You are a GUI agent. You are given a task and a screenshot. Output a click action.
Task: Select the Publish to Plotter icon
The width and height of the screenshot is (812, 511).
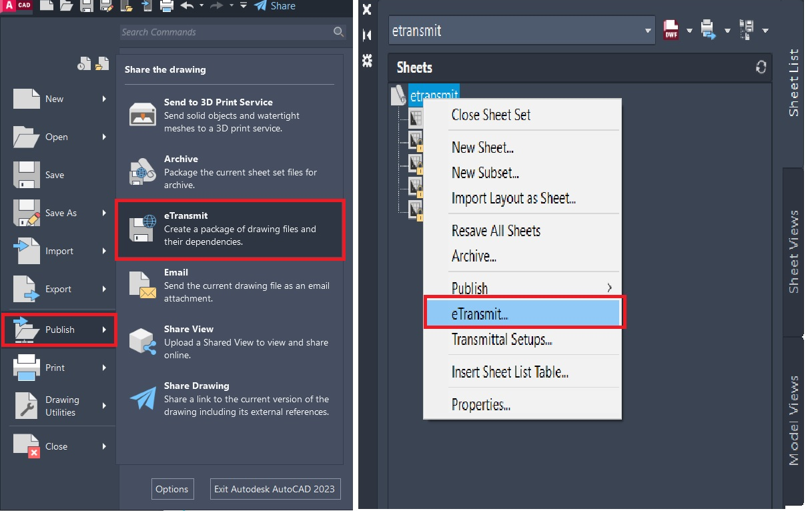coord(707,29)
